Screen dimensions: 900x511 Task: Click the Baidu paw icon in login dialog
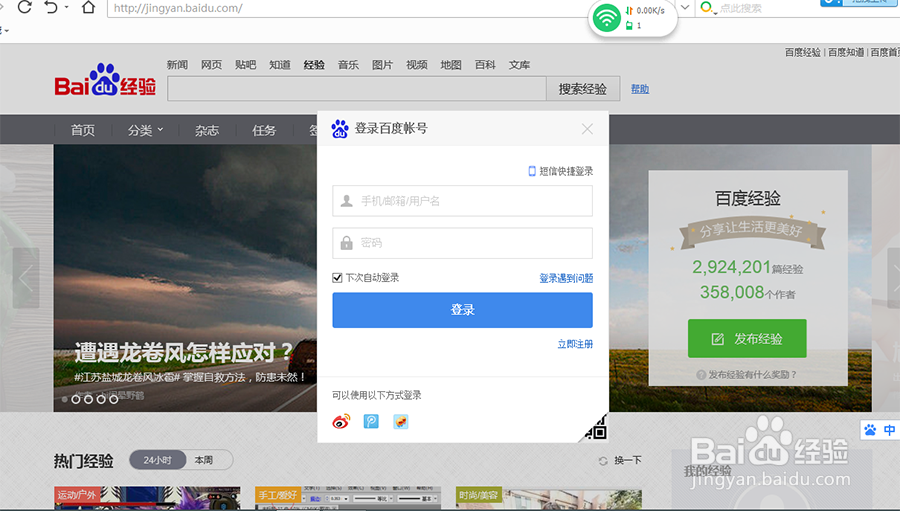[x=340, y=129]
